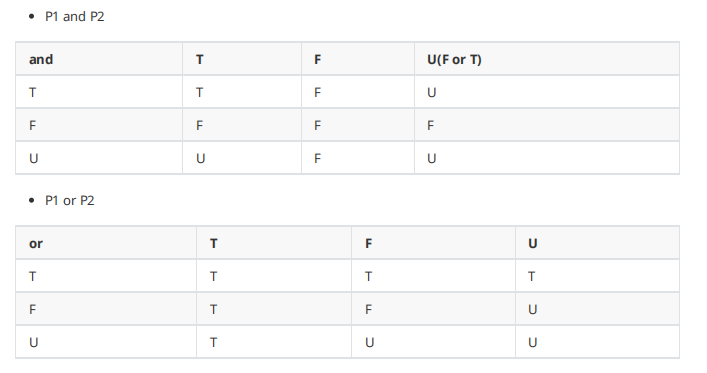
Task: Click U row label in 'or' table
Action: coord(106,342)
